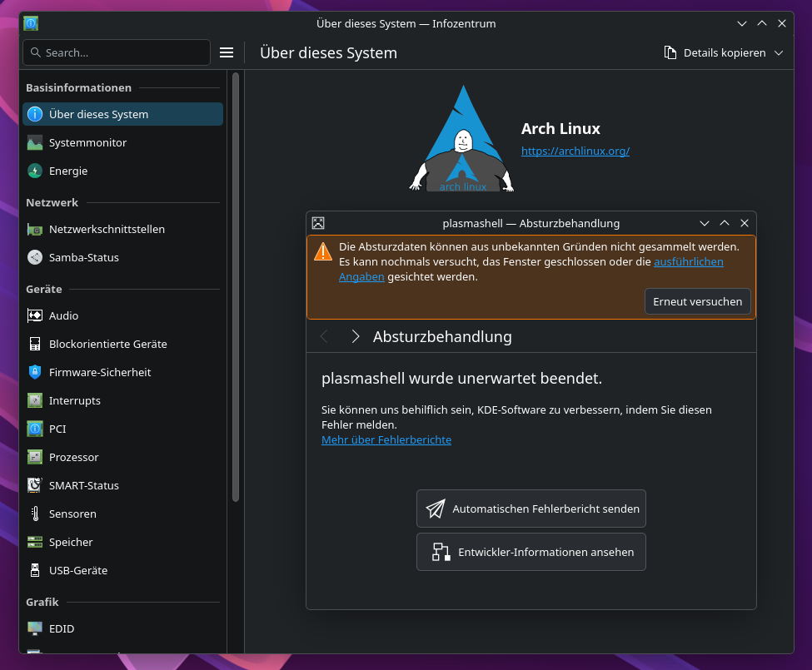Open Mehr über Fehlerberichte link
Screen dimensions: 812x670
tap(386, 439)
